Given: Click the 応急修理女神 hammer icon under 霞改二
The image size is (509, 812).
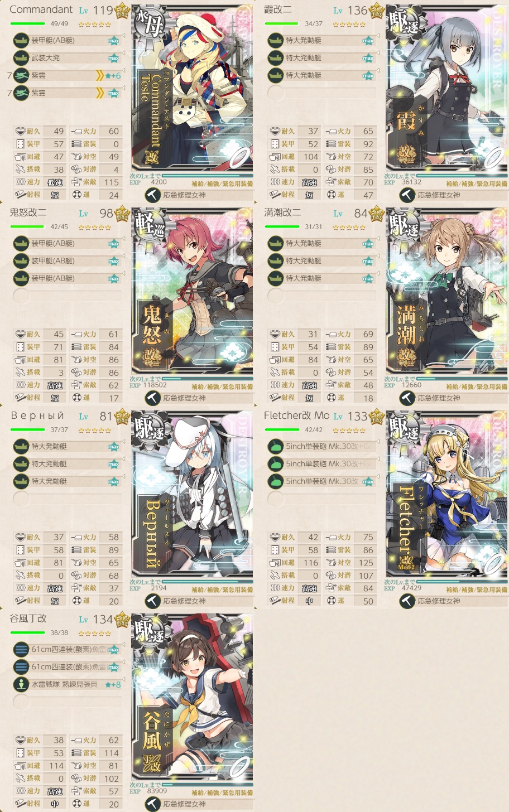Looking at the screenshot, I should coord(407,195).
